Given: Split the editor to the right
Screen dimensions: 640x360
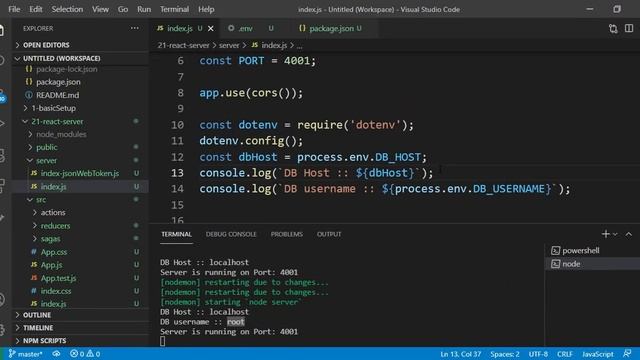Looking at the screenshot, I should (x=629, y=29).
